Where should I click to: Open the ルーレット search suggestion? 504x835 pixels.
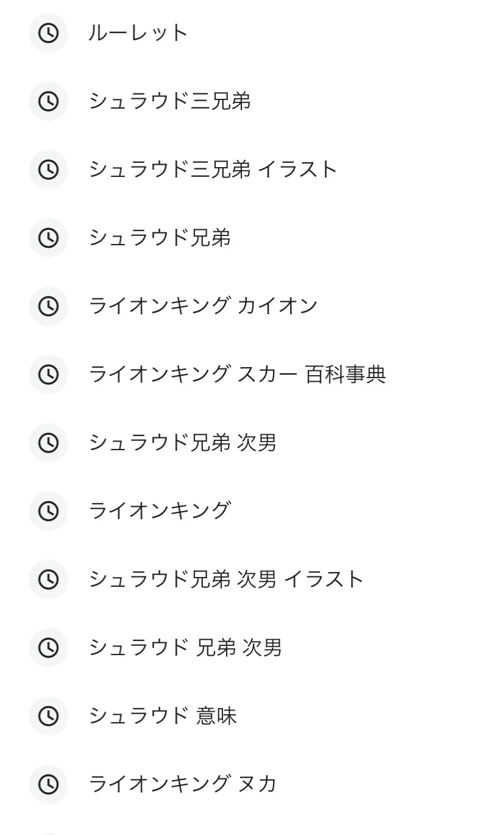[138, 33]
